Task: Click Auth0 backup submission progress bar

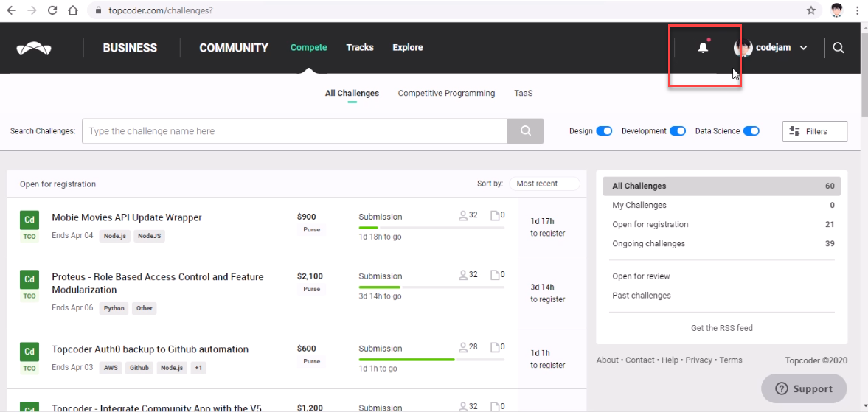Action: pyautogui.click(x=431, y=359)
